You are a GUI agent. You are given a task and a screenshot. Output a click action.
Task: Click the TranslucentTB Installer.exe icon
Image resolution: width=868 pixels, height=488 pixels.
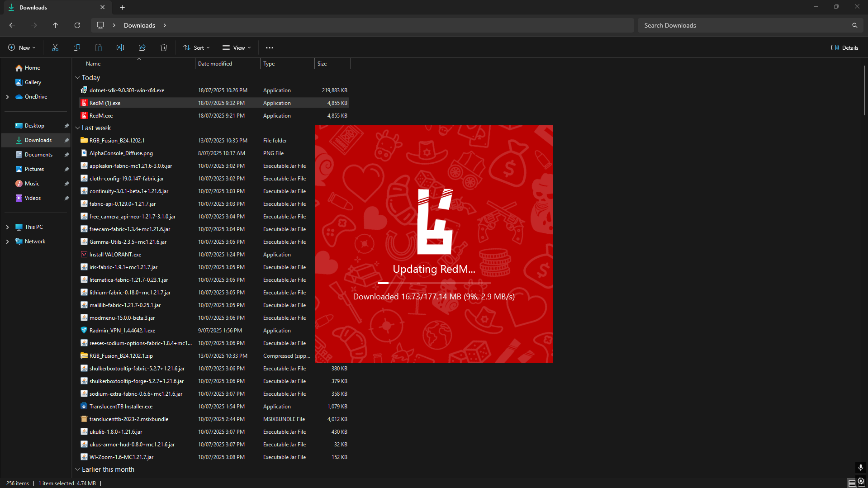(x=84, y=407)
